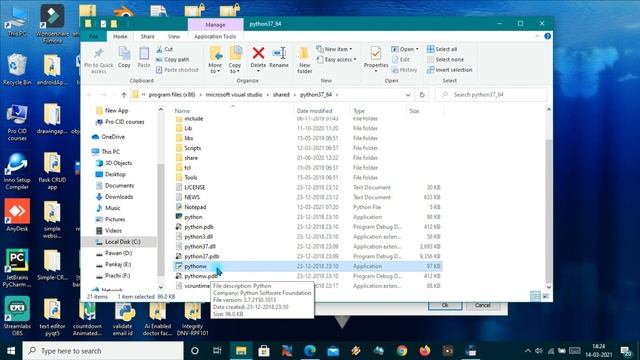Image resolution: width=640 pixels, height=360 pixels.
Task: Click the Search python37_64 field
Action: (x=491, y=95)
